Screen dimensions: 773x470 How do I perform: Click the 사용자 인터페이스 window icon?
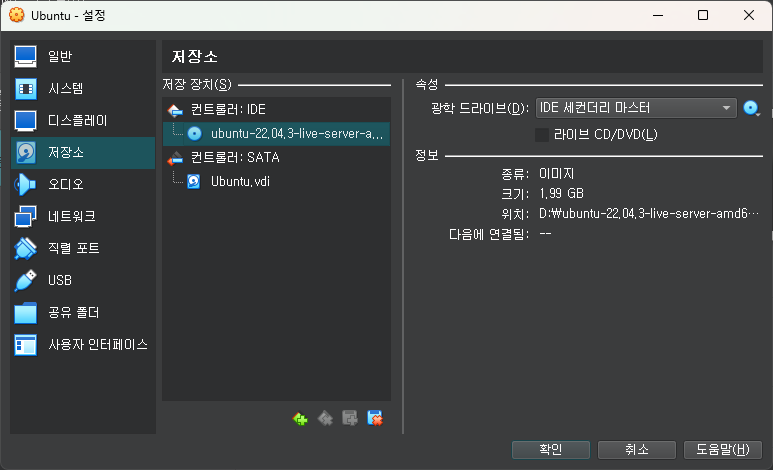(25, 345)
